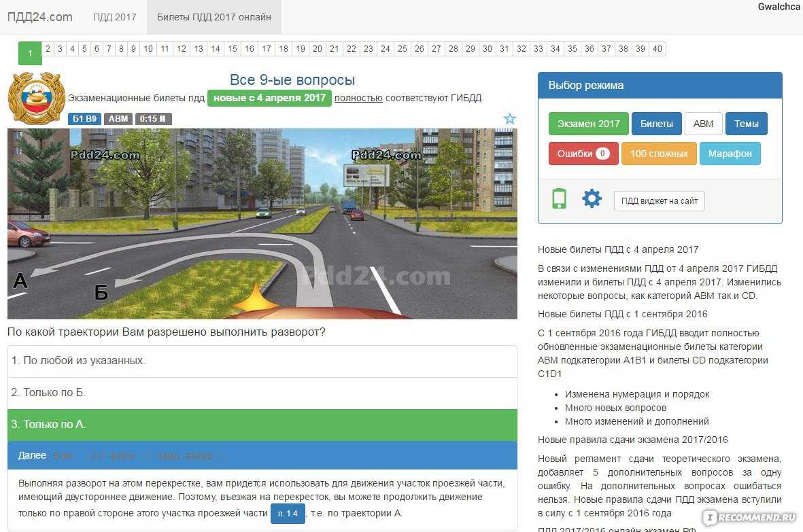Screen dimensions: 803x532
Task: Click the ABM category badge above image
Action: click(118, 119)
